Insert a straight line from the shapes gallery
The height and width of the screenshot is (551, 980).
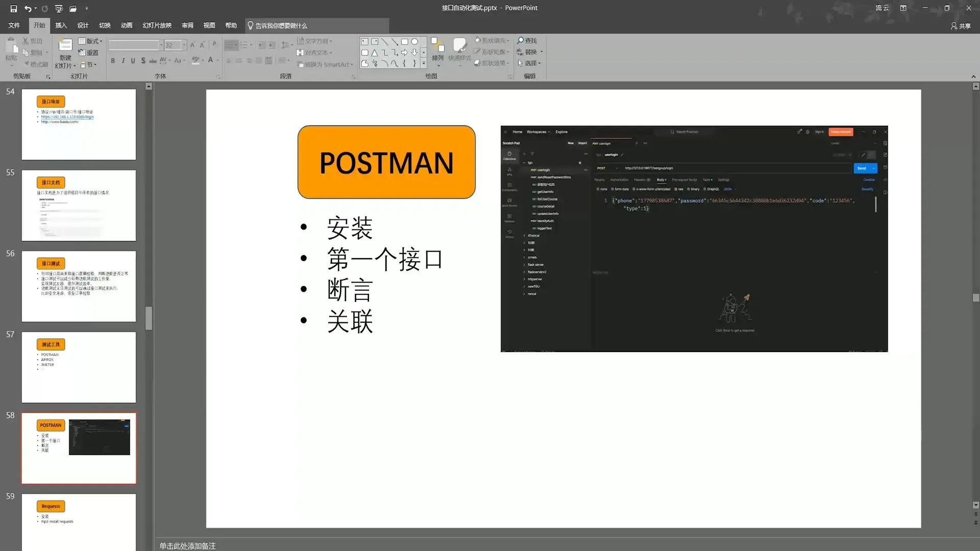(385, 42)
